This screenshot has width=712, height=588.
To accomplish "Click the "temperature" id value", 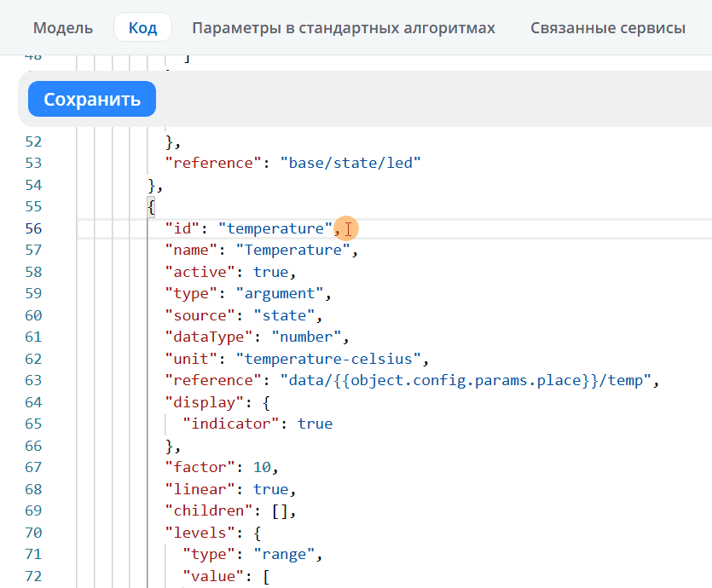I will click(x=275, y=228).
